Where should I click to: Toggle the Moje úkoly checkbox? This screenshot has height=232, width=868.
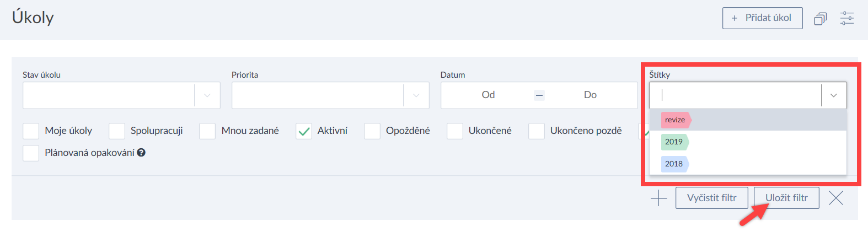[31, 131]
